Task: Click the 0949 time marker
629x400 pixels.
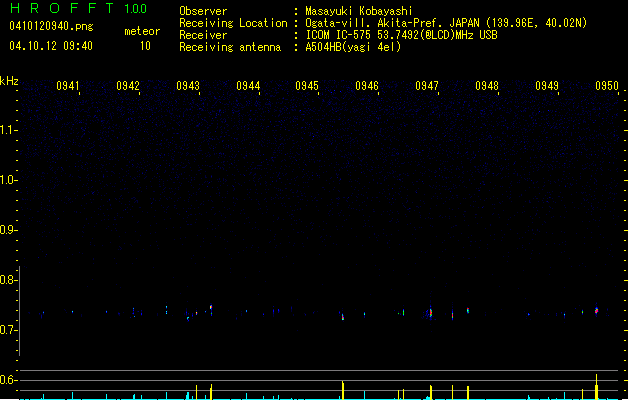Action: click(x=547, y=86)
